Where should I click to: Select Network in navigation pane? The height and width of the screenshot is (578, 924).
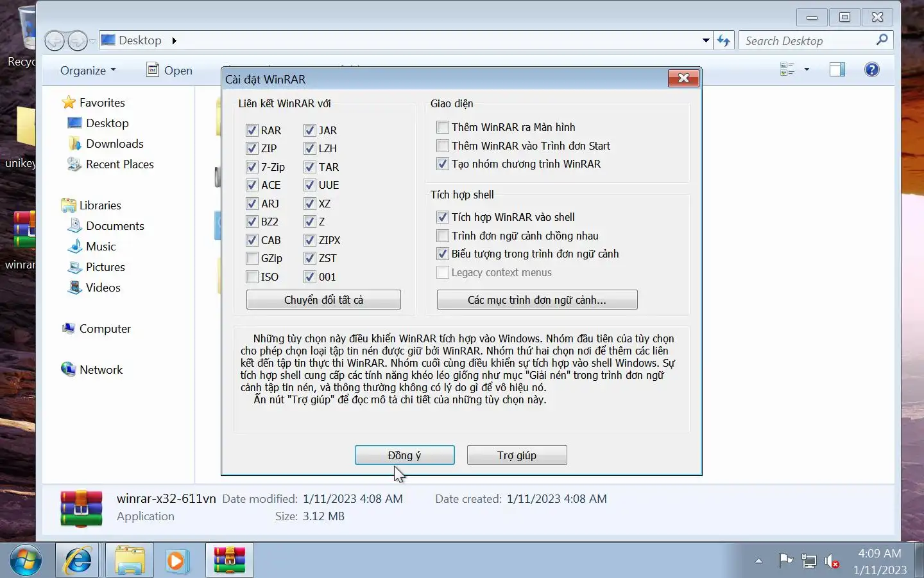(92, 370)
